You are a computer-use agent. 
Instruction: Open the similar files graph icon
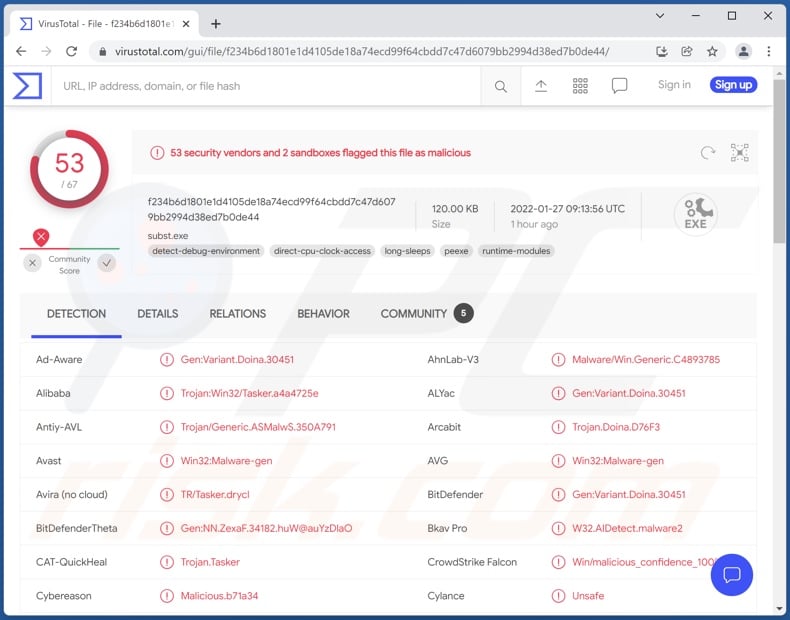pyautogui.click(x=740, y=153)
